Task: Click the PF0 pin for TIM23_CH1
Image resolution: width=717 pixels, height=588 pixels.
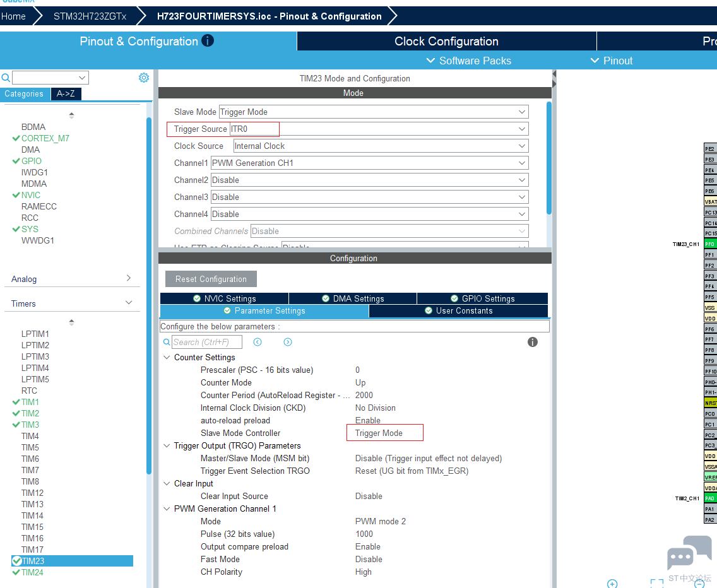Action: 710,244
